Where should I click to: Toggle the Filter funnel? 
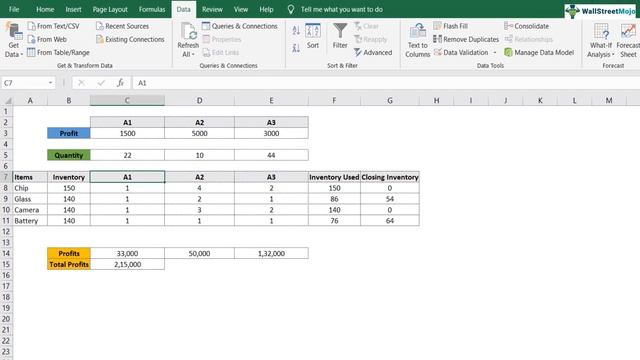tap(340, 36)
